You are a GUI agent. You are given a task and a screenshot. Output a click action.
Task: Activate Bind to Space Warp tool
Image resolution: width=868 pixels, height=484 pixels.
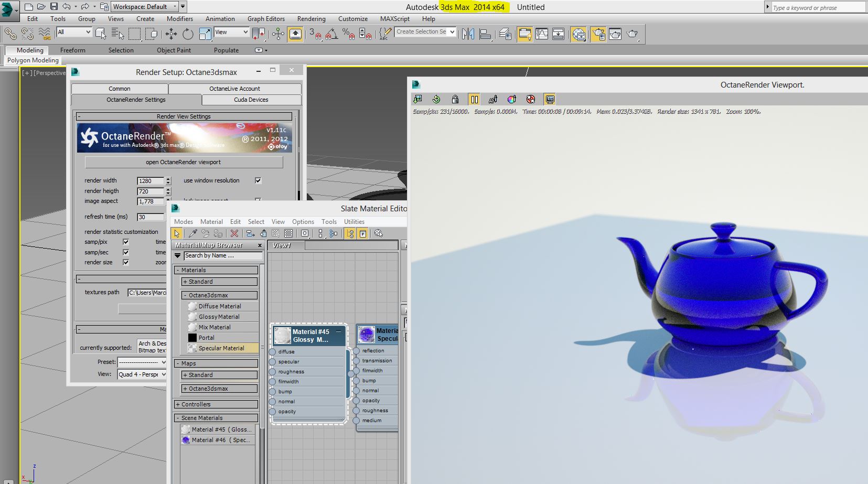(x=45, y=34)
